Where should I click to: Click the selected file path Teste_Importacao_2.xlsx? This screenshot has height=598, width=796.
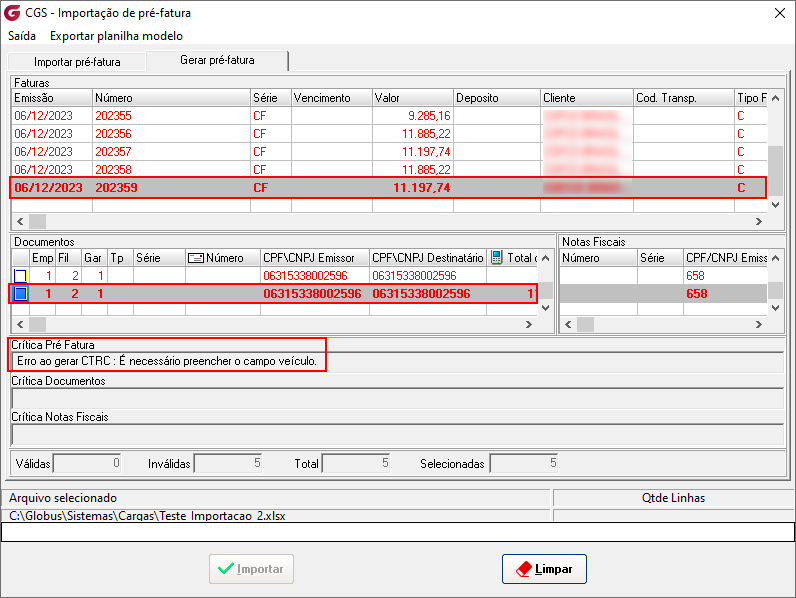(147, 516)
